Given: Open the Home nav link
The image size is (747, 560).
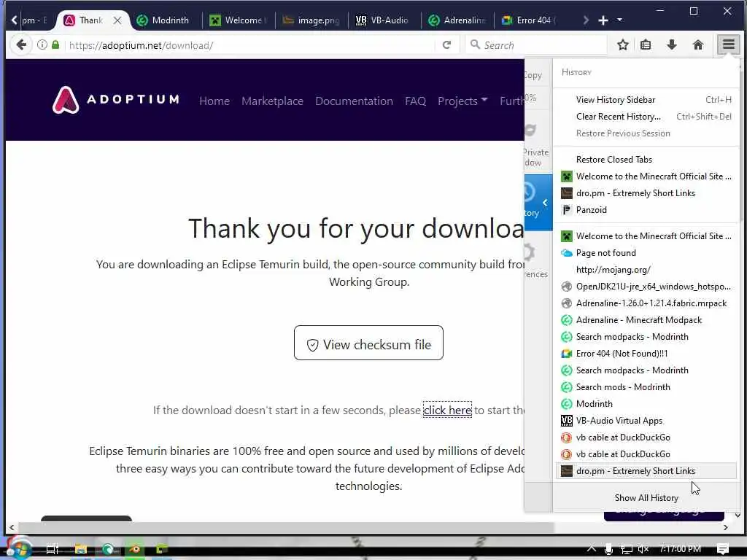Looking at the screenshot, I should [x=214, y=101].
